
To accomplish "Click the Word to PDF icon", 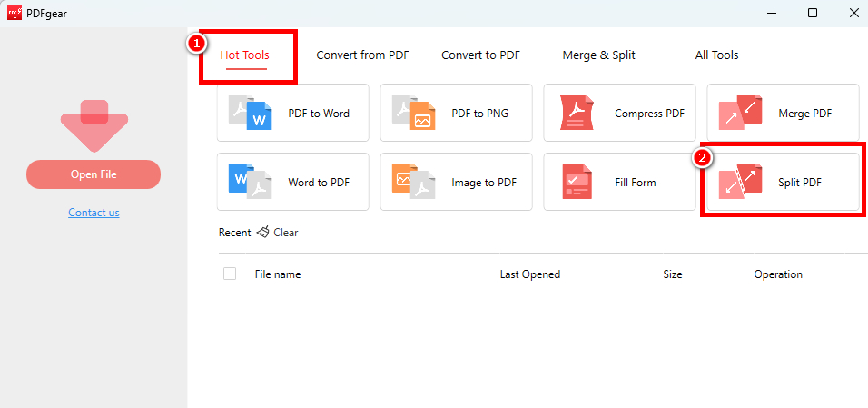I will click(x=251, y=181).
